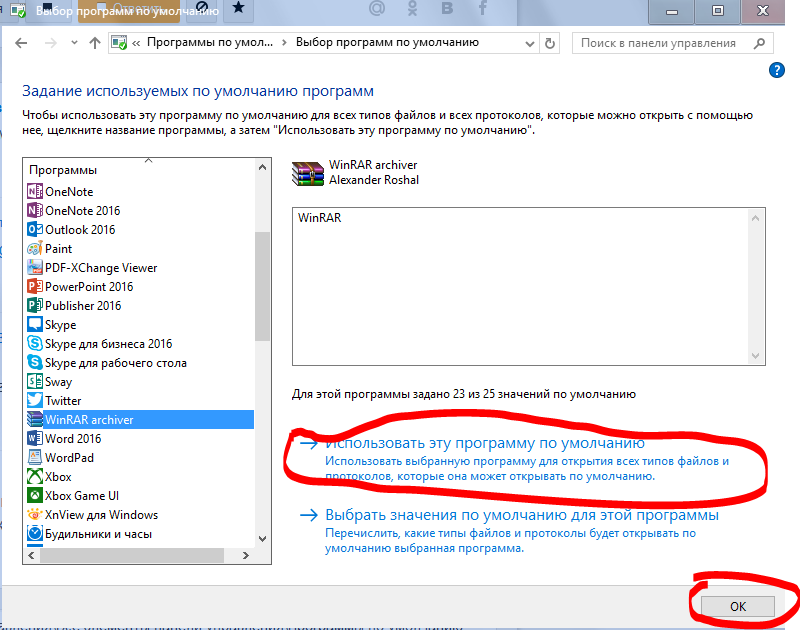
Task: Click the Skype для бизнеса 2016 icon
Action: coord(35,343)
